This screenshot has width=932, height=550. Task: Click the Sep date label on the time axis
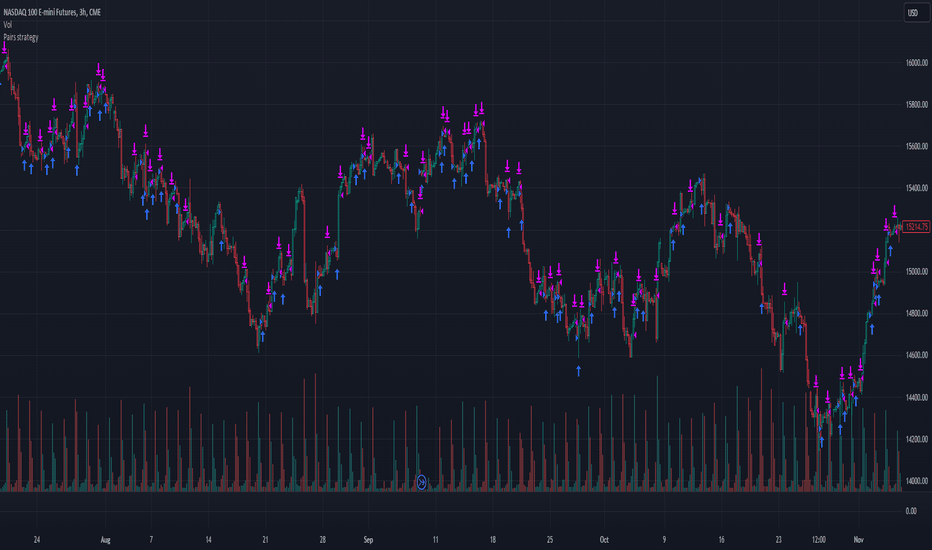[369, 540]
